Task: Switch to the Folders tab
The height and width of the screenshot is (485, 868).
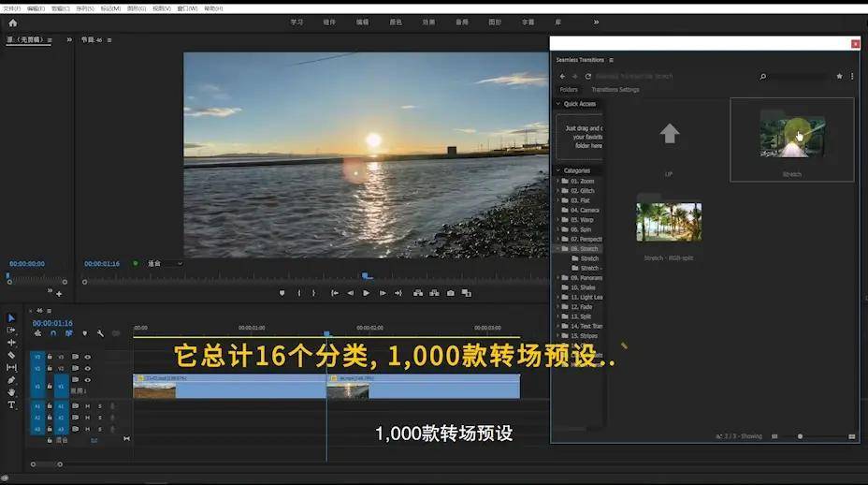Action: pyautogui.click(x=569, y=89)
